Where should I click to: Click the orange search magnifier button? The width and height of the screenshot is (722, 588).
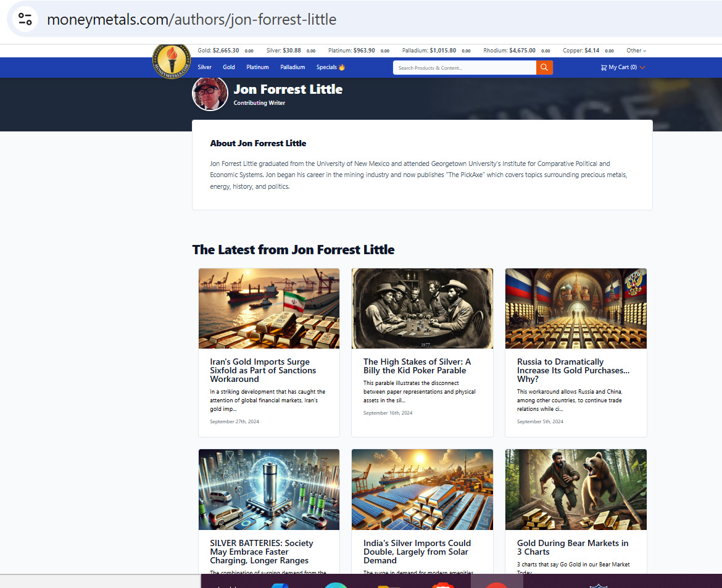click(544, 67)
